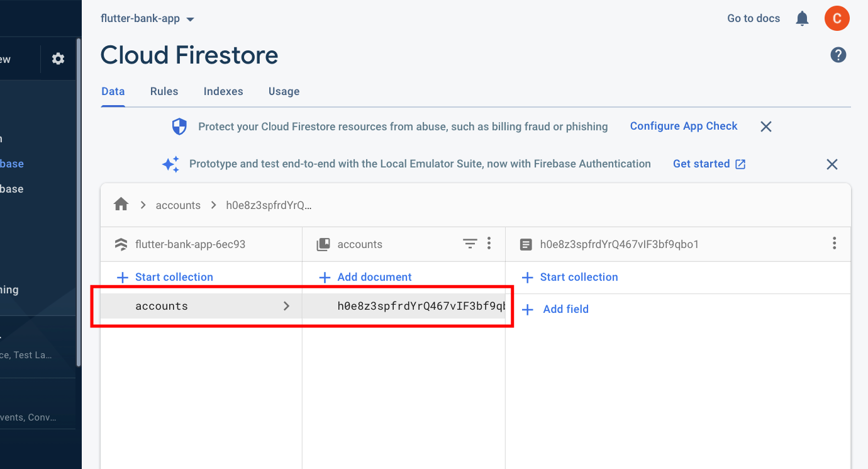Open the user account avatar
868x469 pixels.
click(x=837, y=19)
